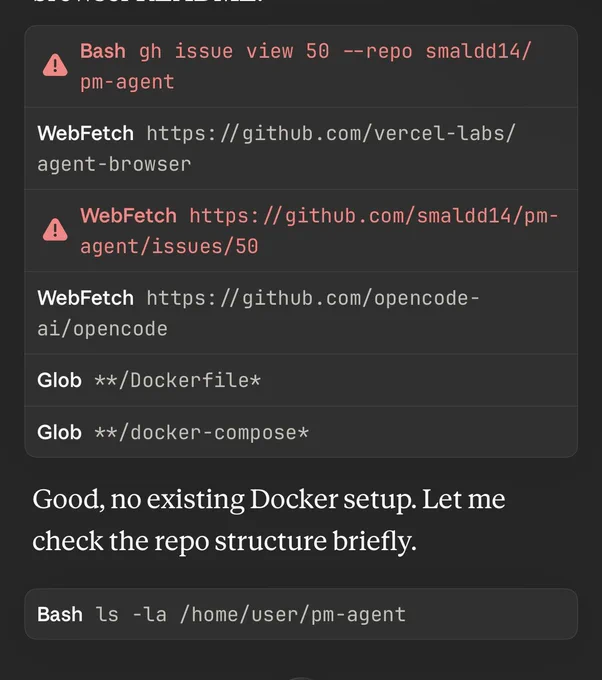Select the Glob **/Dockerfile* row
The width and height of the screenshot is (602, 680).
tap(301, 380)
